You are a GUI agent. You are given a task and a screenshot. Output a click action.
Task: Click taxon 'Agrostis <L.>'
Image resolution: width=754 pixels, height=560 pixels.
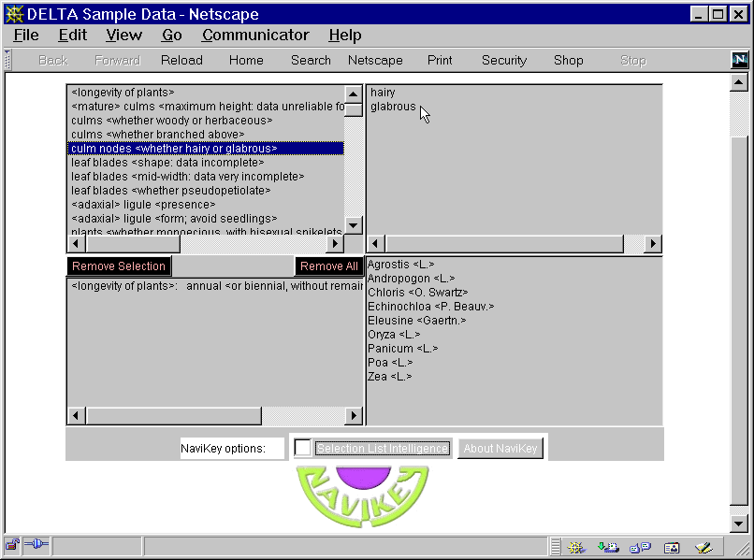point(400,265)
